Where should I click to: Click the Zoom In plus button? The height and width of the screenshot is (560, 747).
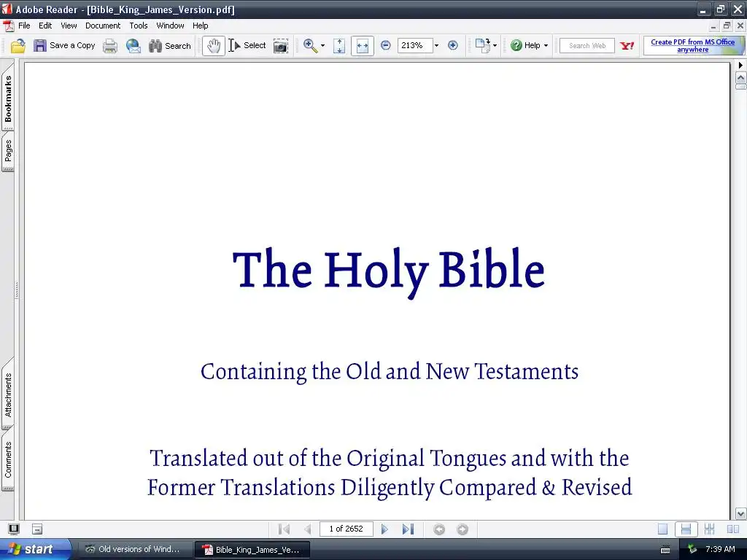(x=452, y=46)
